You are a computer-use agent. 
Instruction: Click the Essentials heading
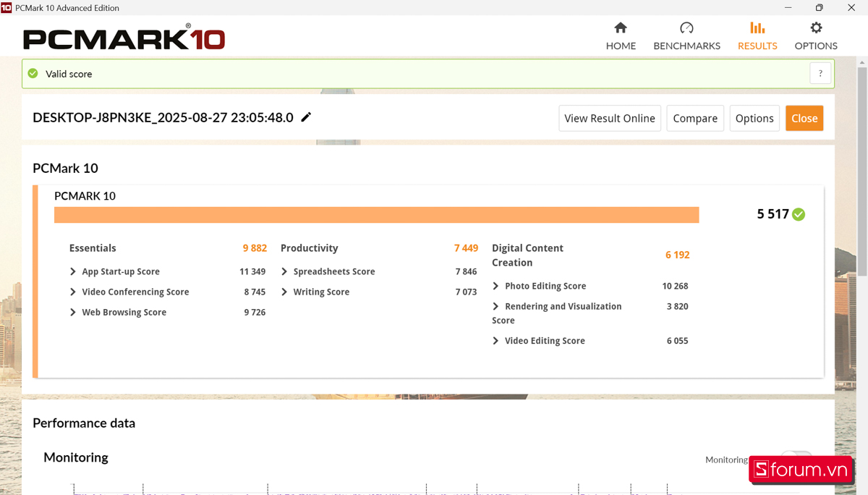point(93,247)
